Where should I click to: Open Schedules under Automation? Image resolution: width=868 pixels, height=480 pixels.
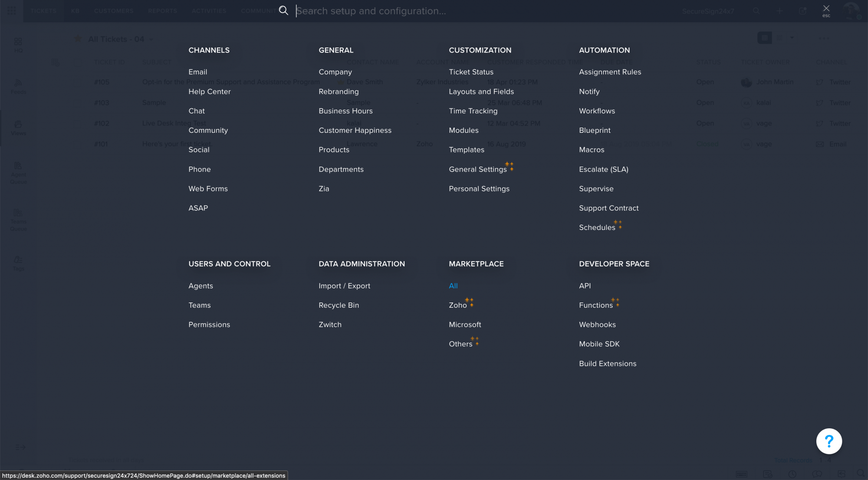point(597,227)
